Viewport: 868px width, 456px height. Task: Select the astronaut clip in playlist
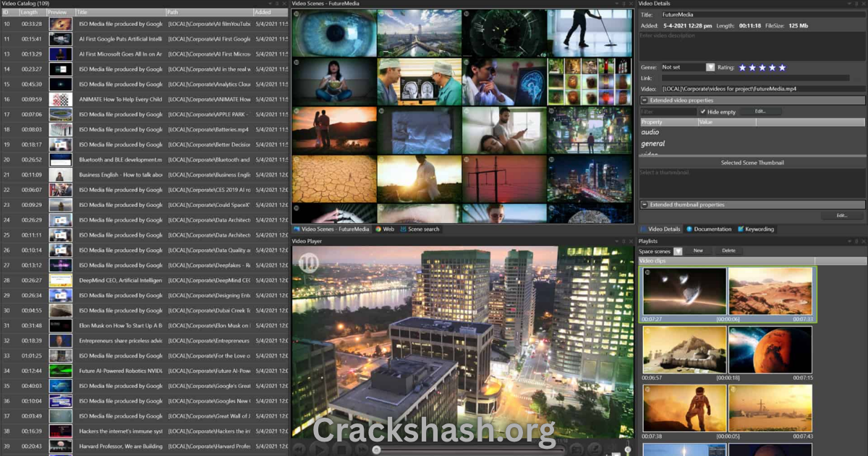684,408
